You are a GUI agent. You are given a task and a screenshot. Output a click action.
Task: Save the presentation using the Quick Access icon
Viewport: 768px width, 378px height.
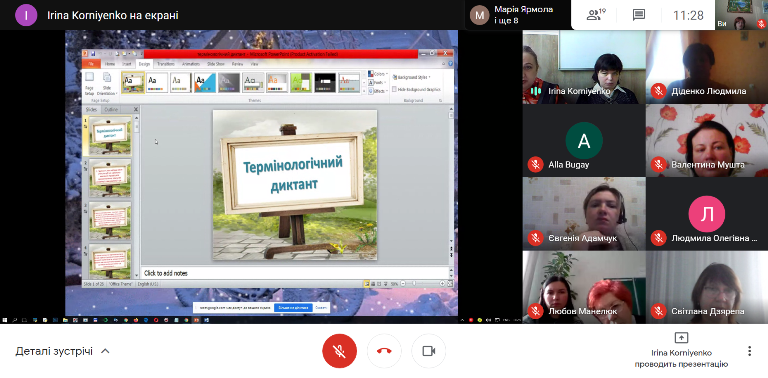[92, 53]
